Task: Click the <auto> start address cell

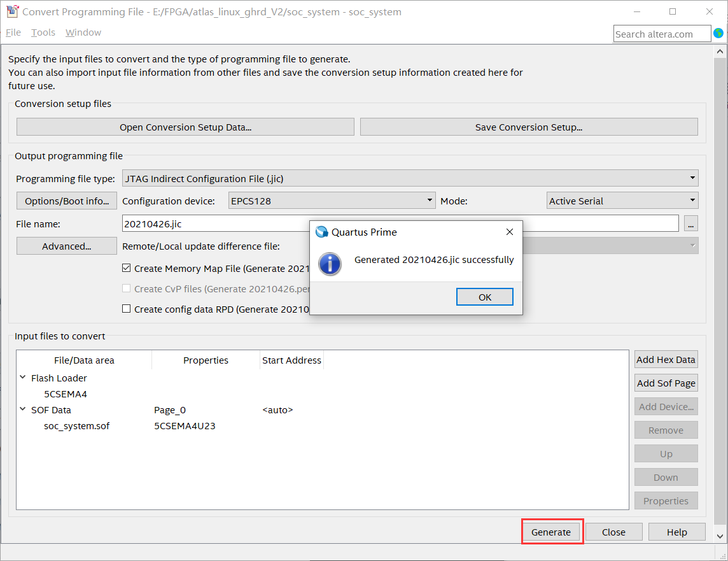Action: pyautogui.click(x=277, y=409)
